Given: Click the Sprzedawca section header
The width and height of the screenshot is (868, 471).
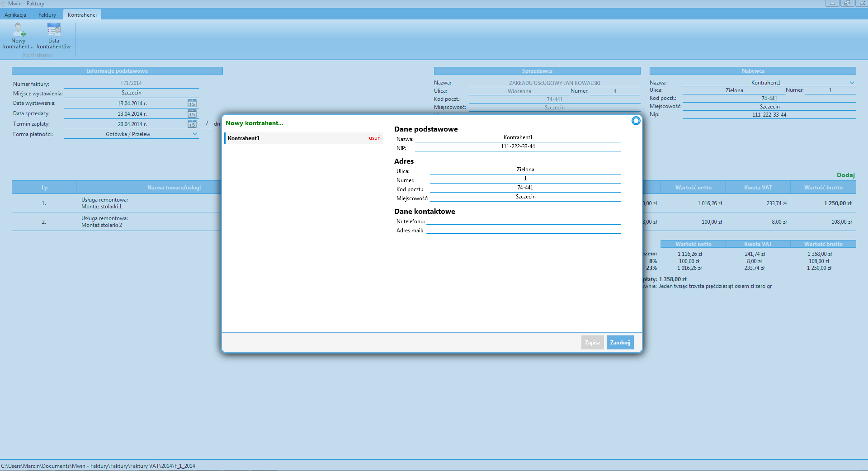Looking at the screenshot, I should 537,71.
